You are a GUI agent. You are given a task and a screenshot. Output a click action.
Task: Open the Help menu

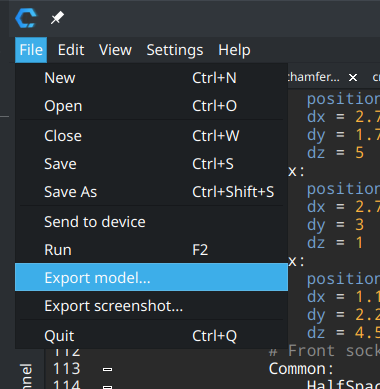[234, 50]
